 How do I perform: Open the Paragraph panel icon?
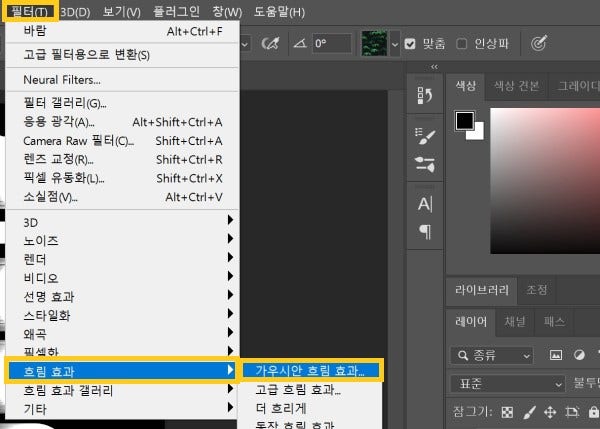pyautogui.click(x=425, y=232)
